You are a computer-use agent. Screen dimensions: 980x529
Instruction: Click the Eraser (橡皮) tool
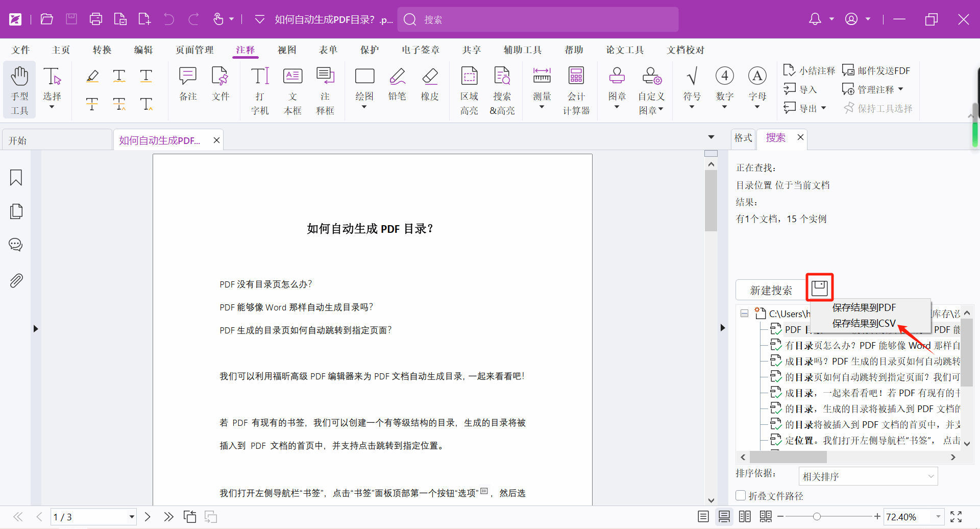pyautogui.click(x=430, y=85)
